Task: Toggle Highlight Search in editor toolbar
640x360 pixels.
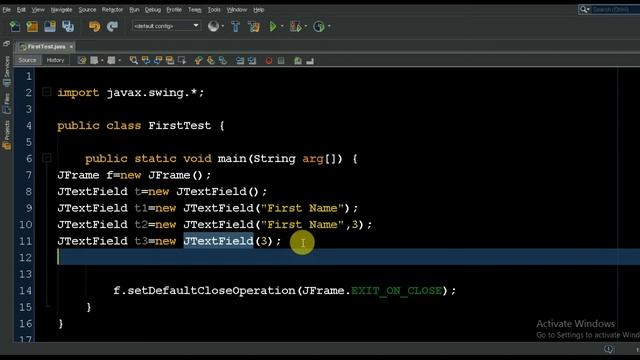Action: [170, 61]
